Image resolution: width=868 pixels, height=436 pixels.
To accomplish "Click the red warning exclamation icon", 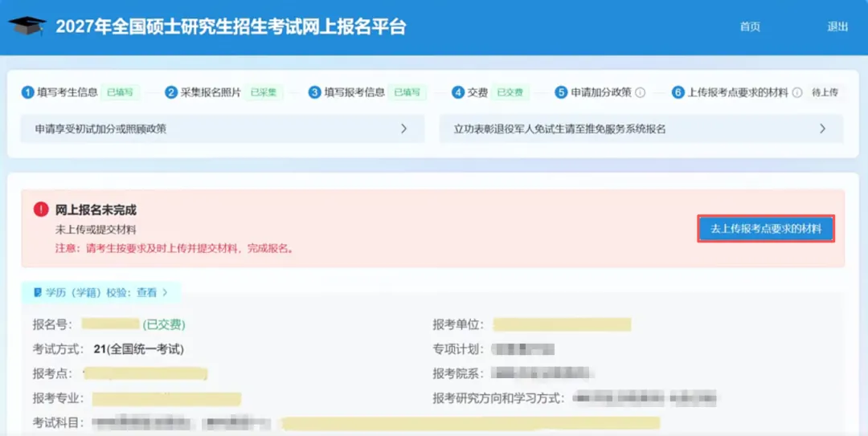I will 41,209.
